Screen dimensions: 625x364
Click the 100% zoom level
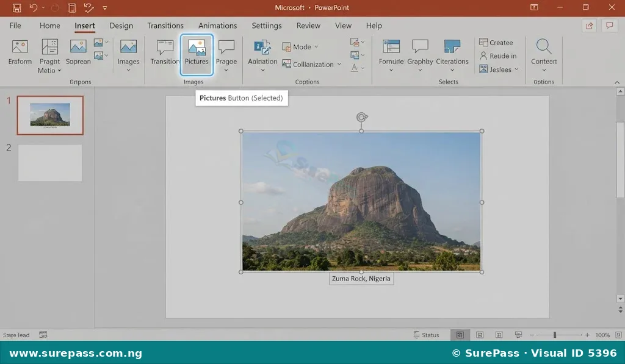[602, 335]
